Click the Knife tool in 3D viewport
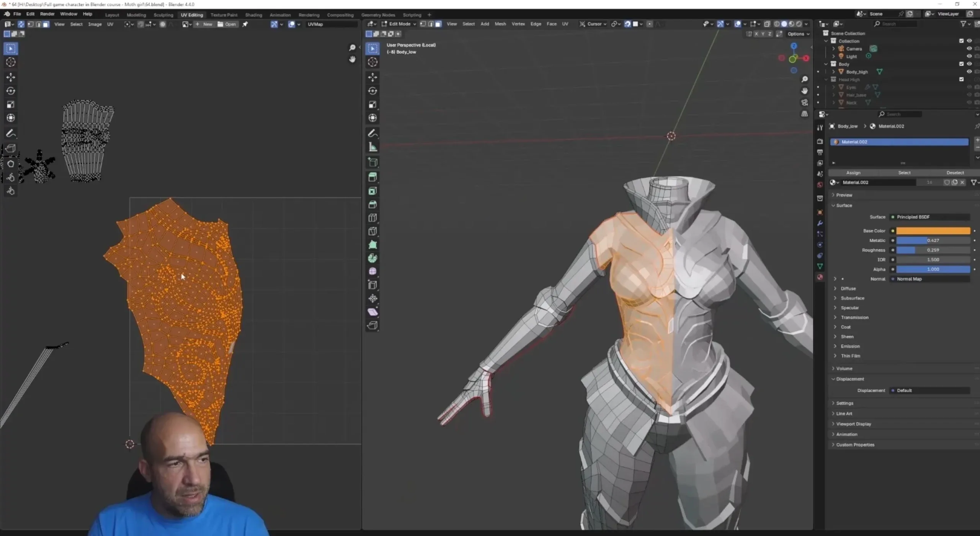Viewport: 980px width, 536px height. (x=372, y=231)
